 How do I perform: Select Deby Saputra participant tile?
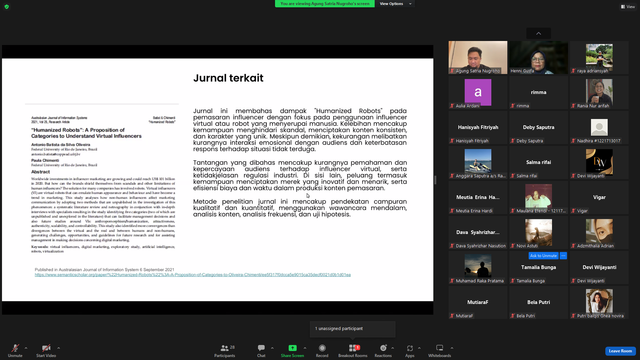click(x=538, y=128)
